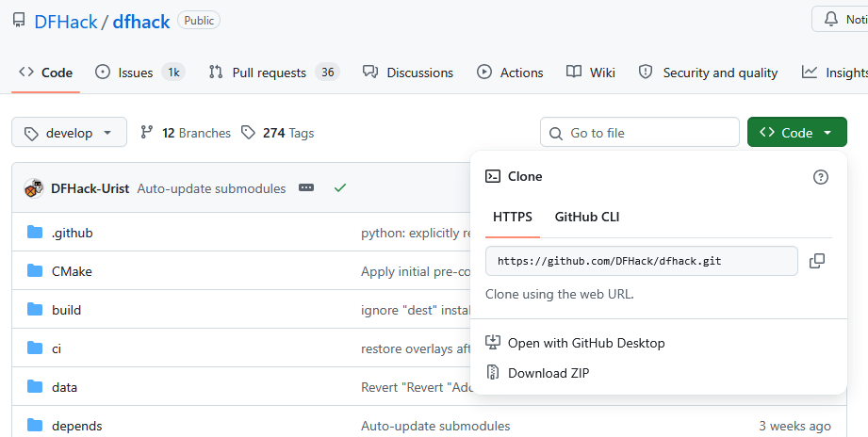Open the Insights tab

[x=834, y=73]
